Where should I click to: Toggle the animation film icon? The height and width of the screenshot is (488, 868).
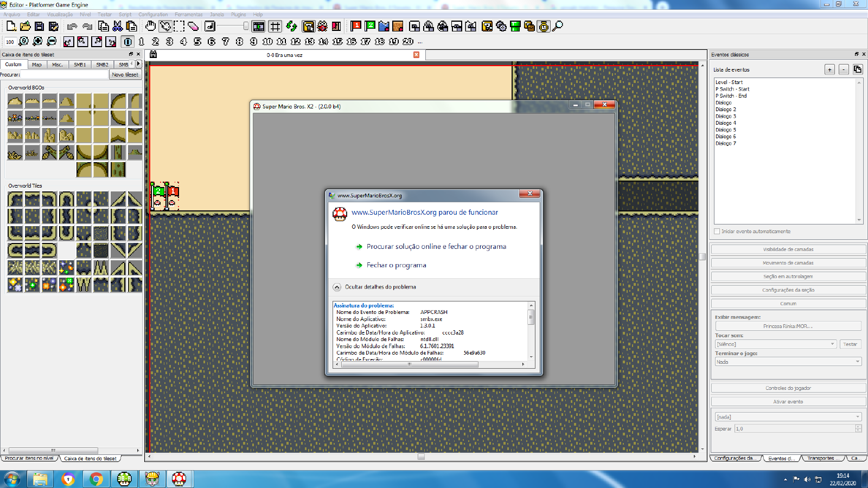pyautogui.click(x=259, y=26)
